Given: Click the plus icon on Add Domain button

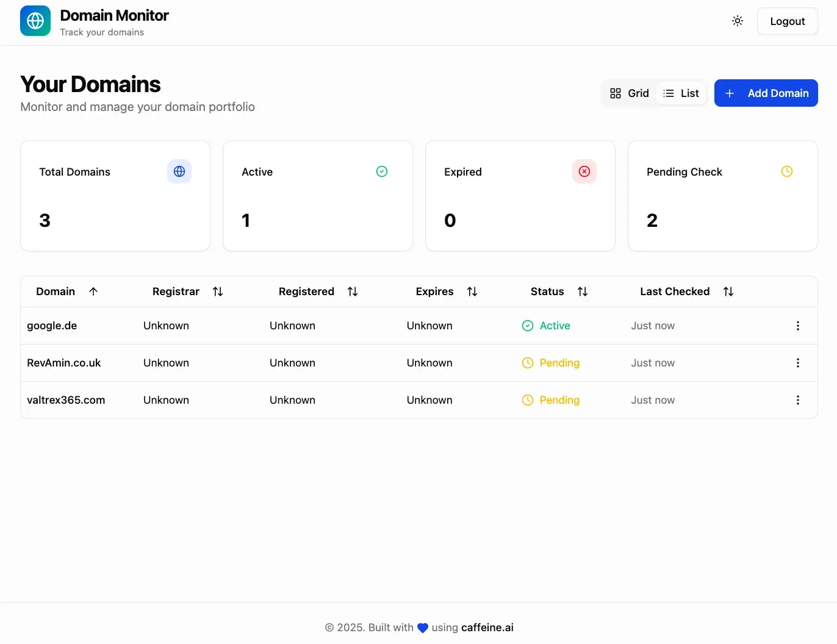Looking at the screenshot, I should (x=729, y=93).
